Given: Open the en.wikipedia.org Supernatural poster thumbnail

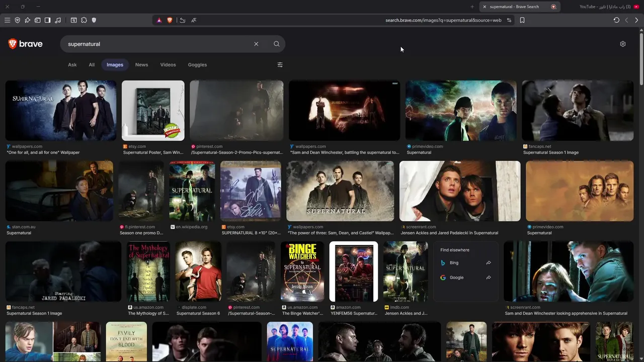Looking at the screenshot, I should (192, 191).
